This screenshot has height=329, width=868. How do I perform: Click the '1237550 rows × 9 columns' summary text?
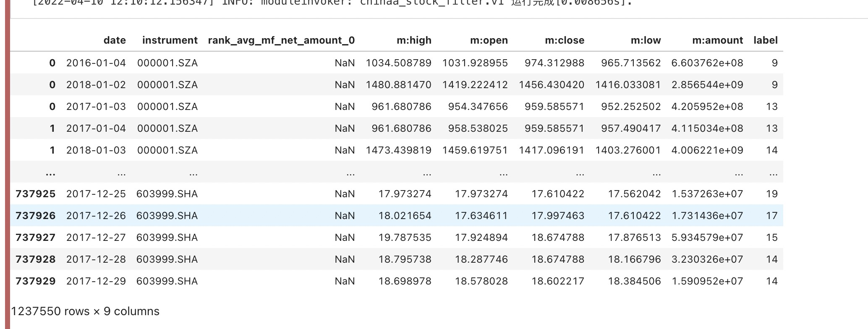click(85, 311)
